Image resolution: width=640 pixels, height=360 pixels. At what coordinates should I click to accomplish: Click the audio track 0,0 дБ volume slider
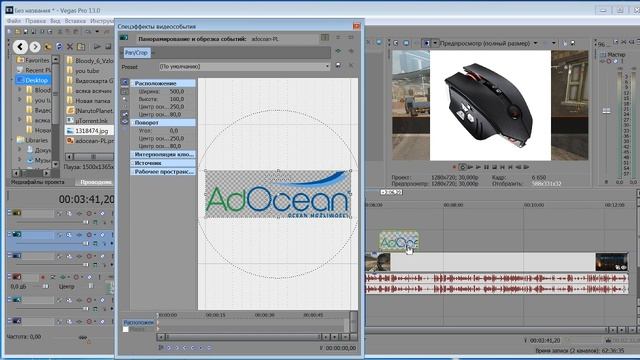tap(45, 287)
